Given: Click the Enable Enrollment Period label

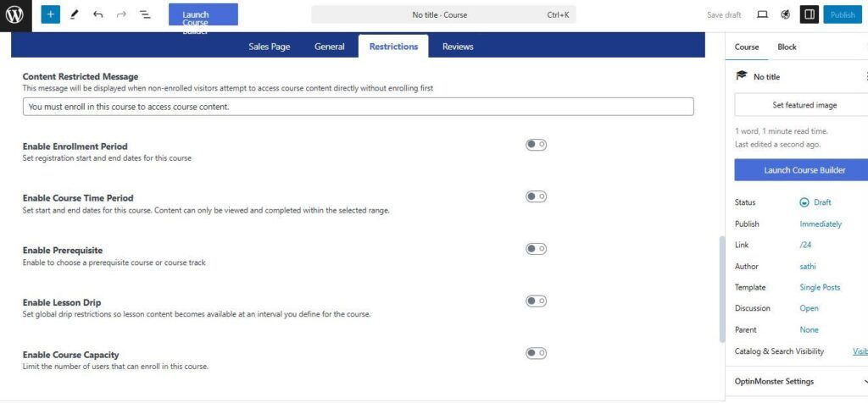Looking at the screenshot, I should (75, 146).
